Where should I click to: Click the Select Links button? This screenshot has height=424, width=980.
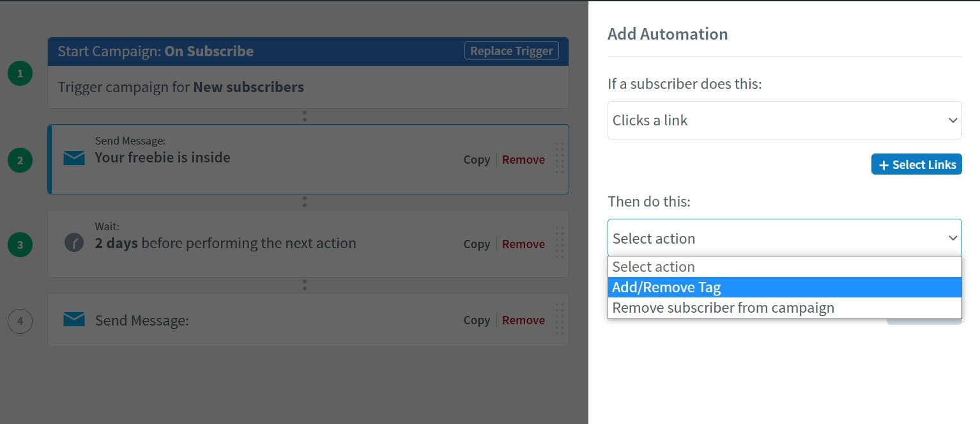pos(917,164)
